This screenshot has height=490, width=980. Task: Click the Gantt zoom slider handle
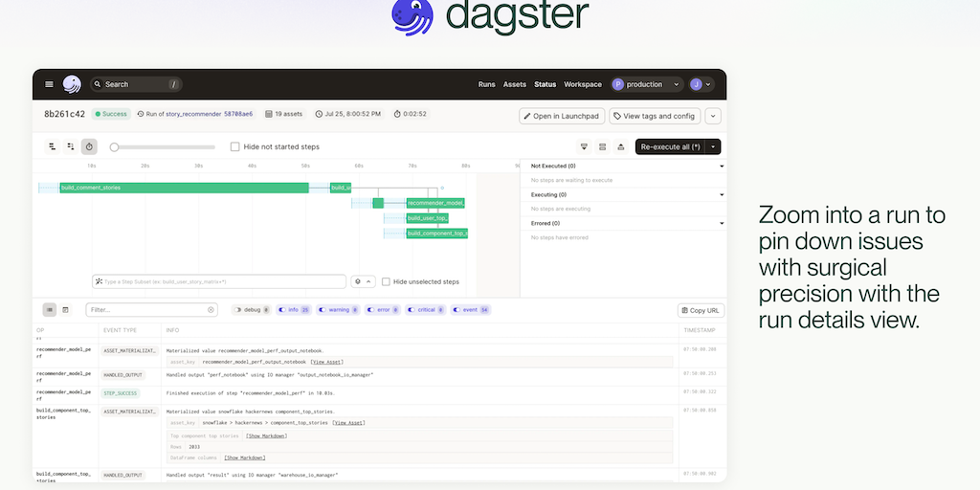[114, 147]
